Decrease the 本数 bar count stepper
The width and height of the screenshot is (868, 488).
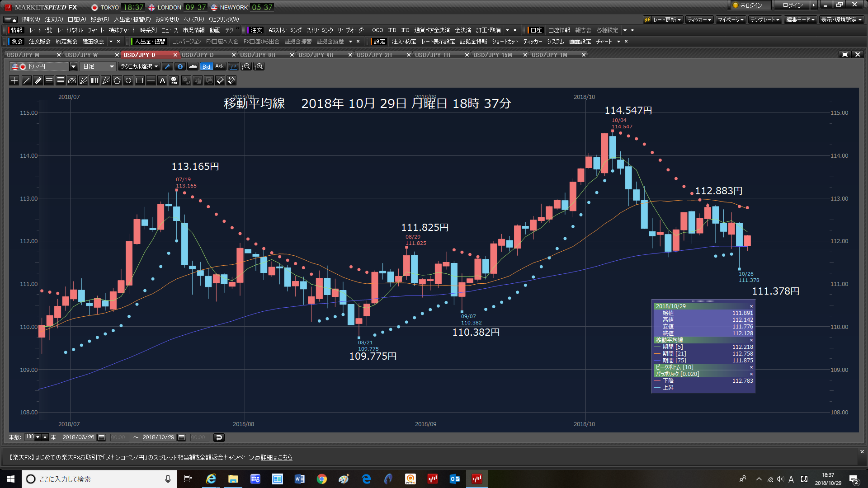[x=38, y=437]
